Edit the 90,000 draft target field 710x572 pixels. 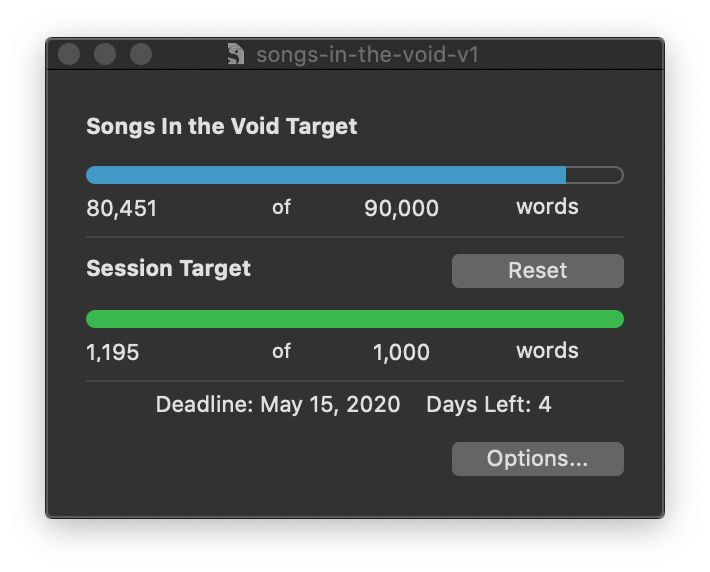[x=400, y=208]
